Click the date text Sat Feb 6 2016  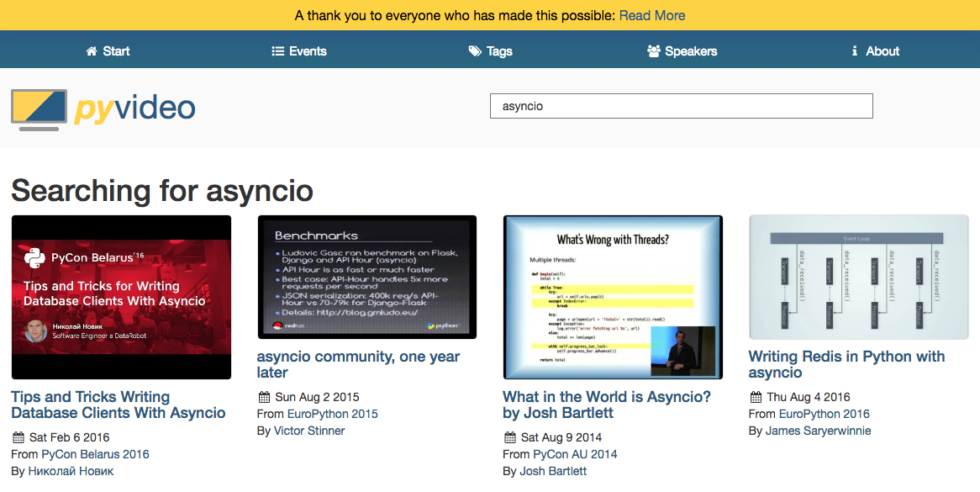tap(70, 437)
